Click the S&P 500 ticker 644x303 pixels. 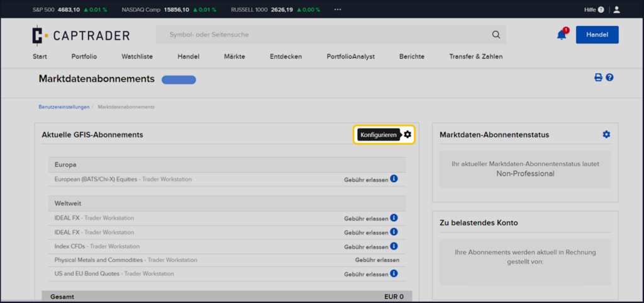pos(70,9)
